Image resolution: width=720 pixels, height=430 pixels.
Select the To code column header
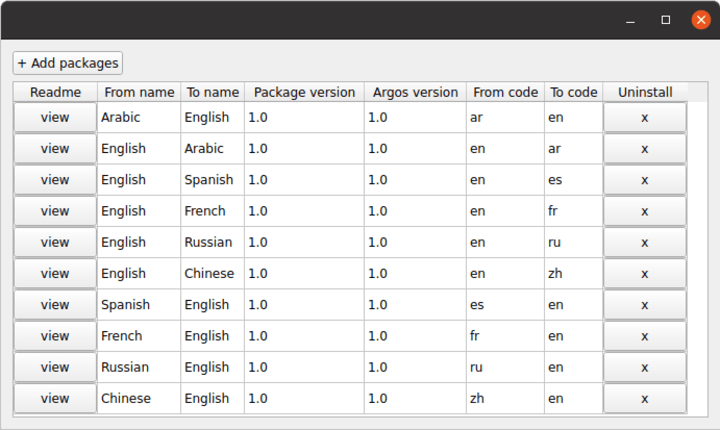[574, 92]
